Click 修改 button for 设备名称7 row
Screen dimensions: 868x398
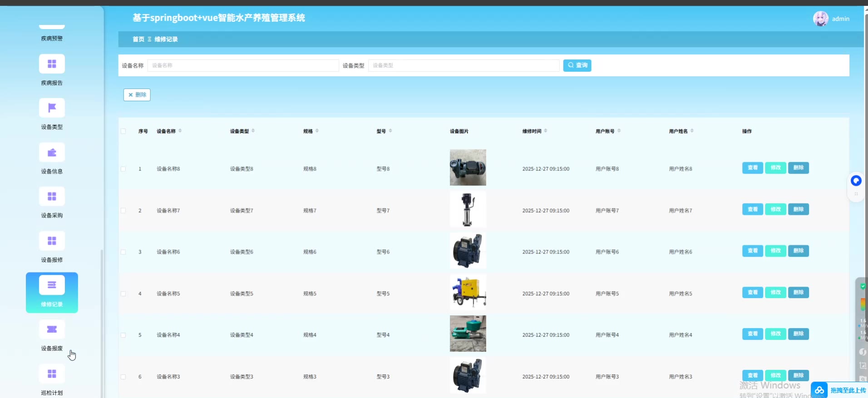pyautogui.click(x=775, y=209)
